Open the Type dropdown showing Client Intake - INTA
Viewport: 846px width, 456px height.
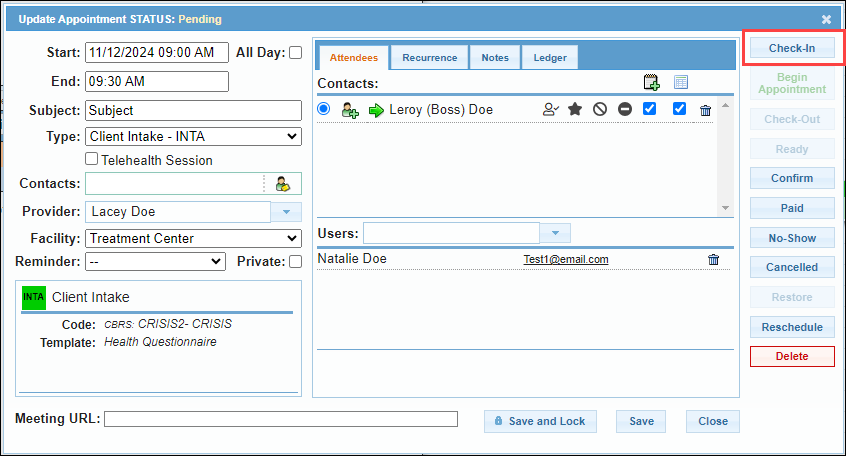coord(193,137)
